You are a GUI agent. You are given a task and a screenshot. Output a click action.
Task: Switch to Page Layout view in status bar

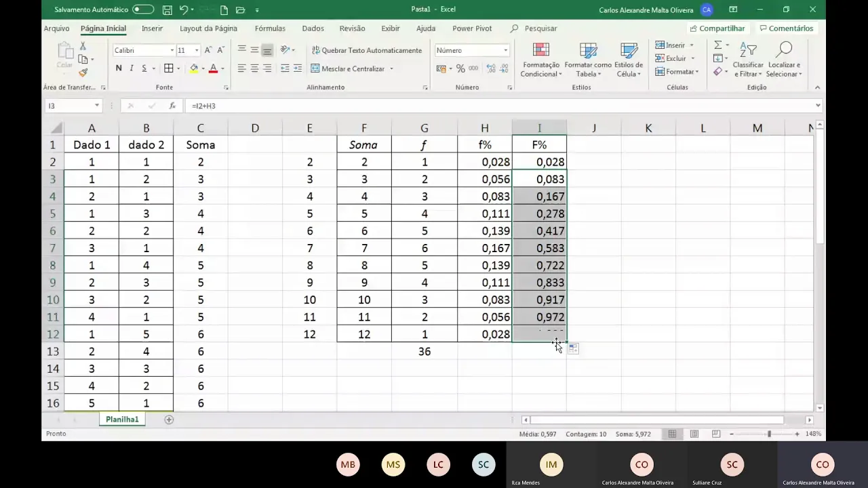(x=694, y=434)
